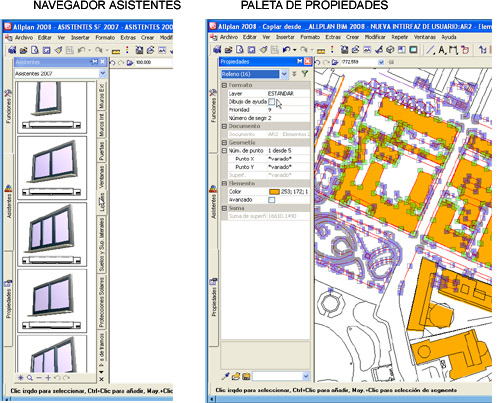Click the star icon below Asistentes thumbnails
Image resolution: width=500 pixels, height=403 pixels.
(21, 378)
